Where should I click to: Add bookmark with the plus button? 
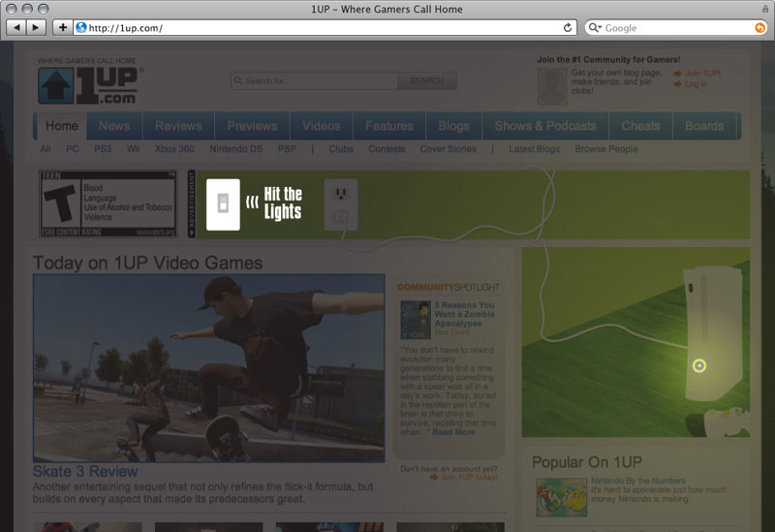coord(62,27)
